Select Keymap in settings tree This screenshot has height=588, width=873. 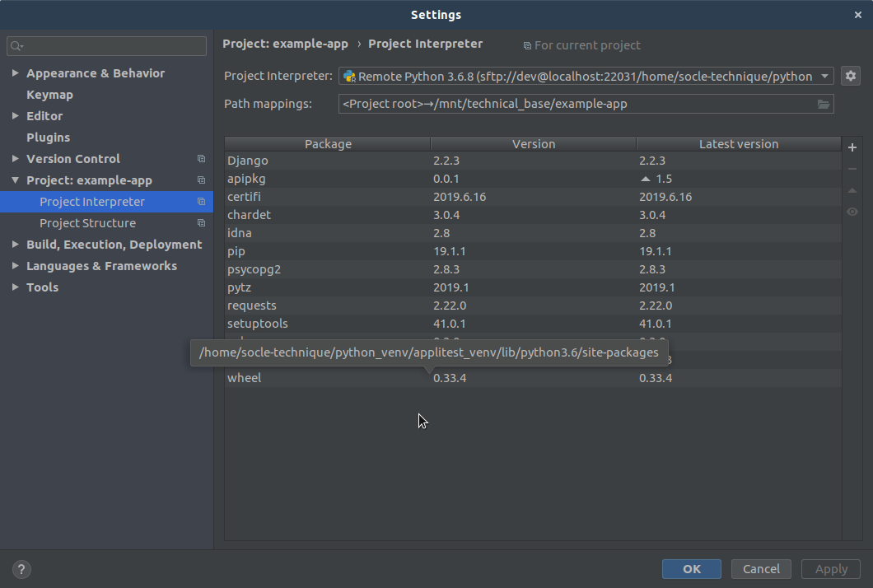click(x=49, y=95)
